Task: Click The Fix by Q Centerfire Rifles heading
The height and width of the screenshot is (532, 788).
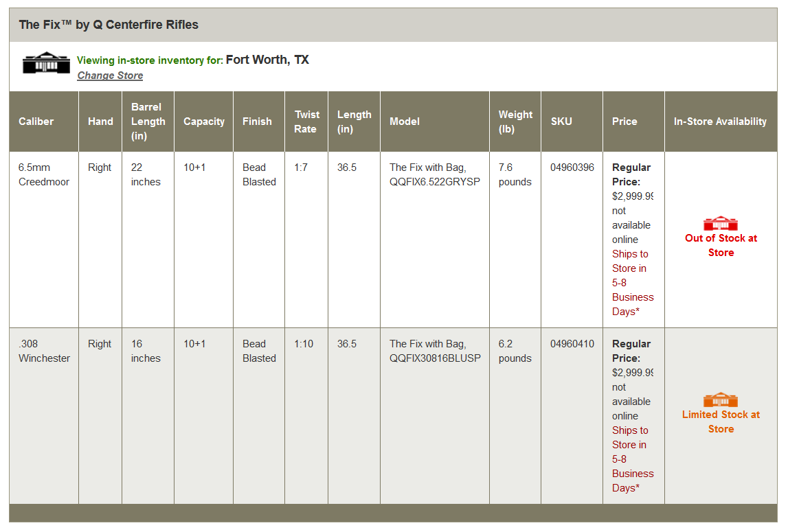Action: point(109,25)
